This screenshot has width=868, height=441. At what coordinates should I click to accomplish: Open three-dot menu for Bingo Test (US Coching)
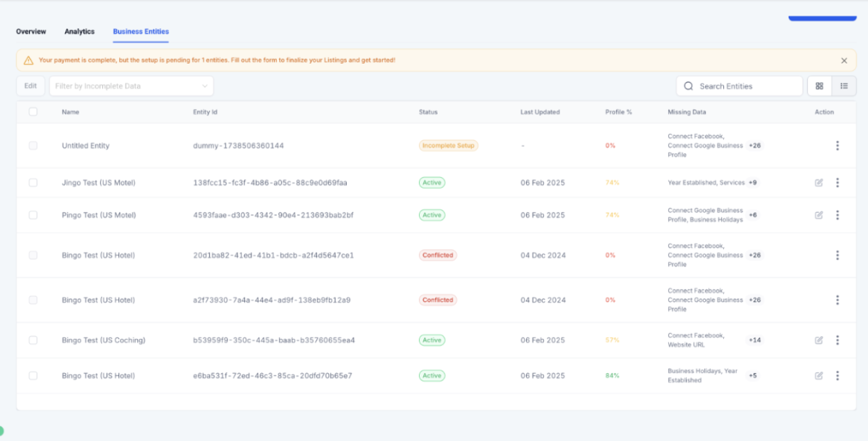pos(837,340)
